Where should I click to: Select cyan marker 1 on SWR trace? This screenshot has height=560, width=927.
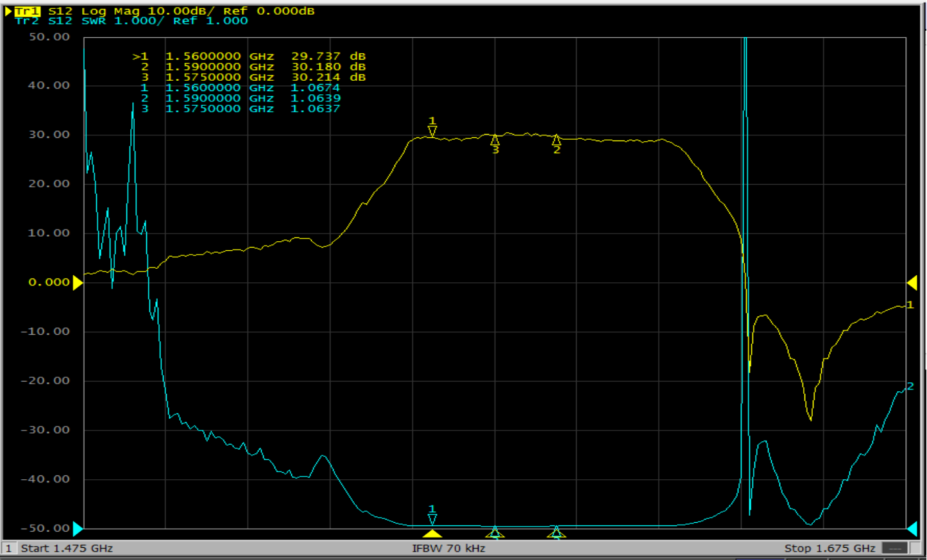tap(432, 515)
